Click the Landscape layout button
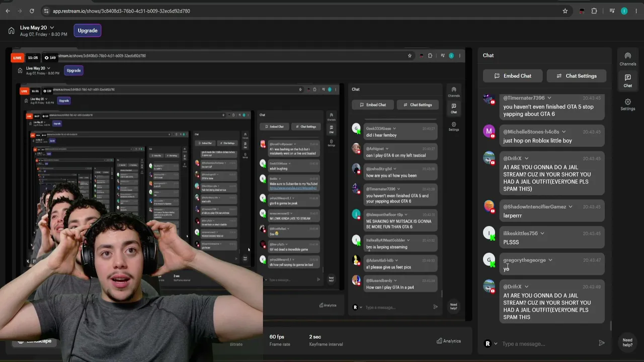This screenshot has height=362, width=644. coord(34,341)
